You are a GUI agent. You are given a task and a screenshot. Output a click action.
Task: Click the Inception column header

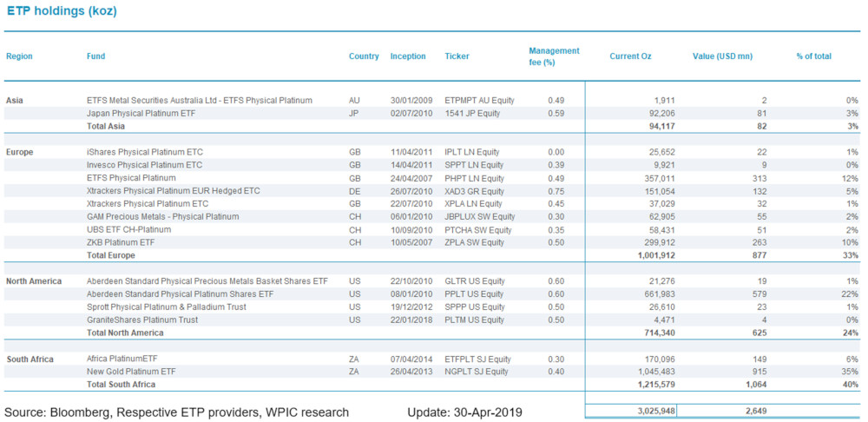[x=408, y=56]
